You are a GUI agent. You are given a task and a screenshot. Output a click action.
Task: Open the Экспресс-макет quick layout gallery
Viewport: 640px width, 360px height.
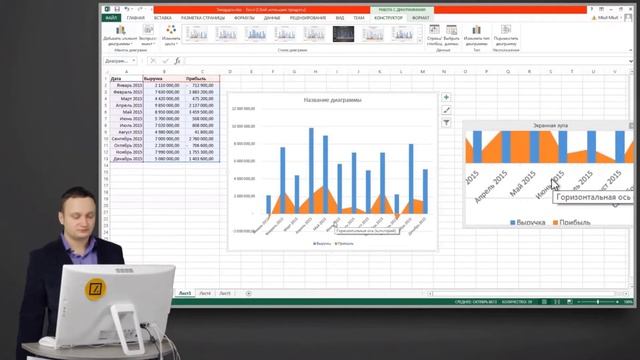148,35
